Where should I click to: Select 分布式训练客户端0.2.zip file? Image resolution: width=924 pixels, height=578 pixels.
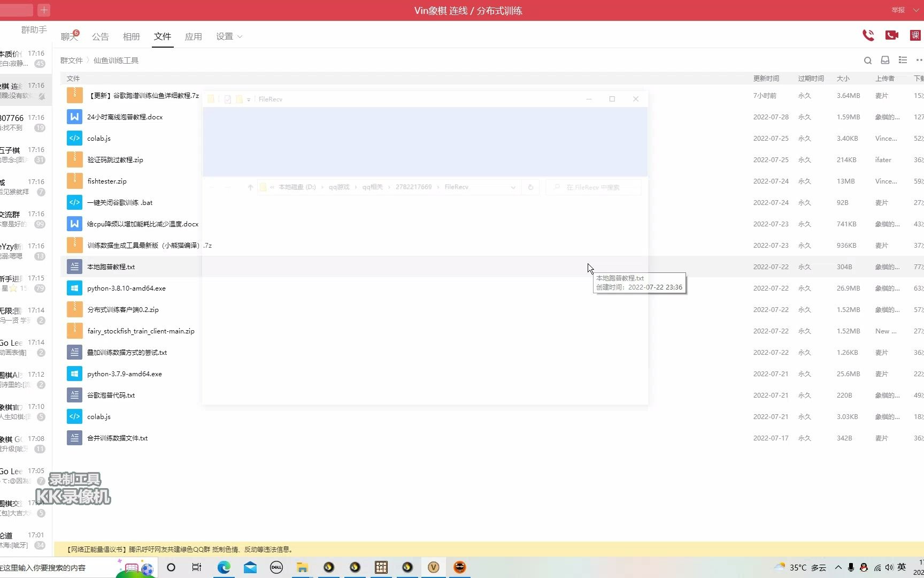pos(122,309)
